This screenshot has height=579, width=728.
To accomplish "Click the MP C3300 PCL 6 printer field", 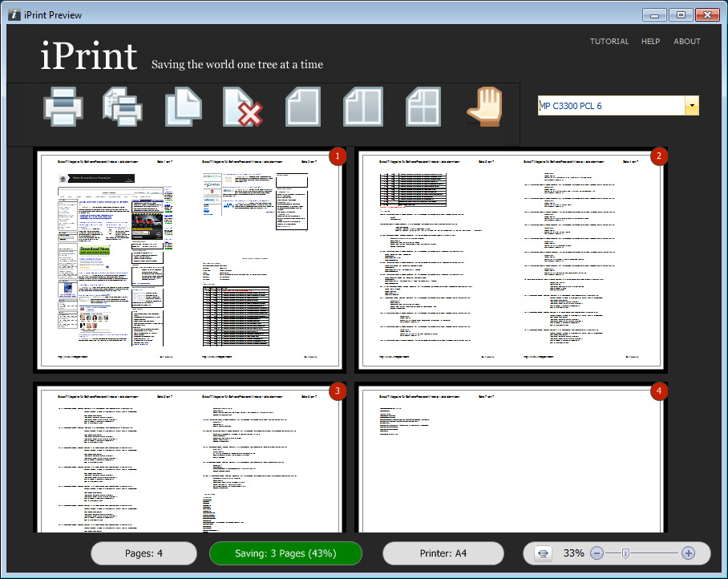I will [611, 105].
